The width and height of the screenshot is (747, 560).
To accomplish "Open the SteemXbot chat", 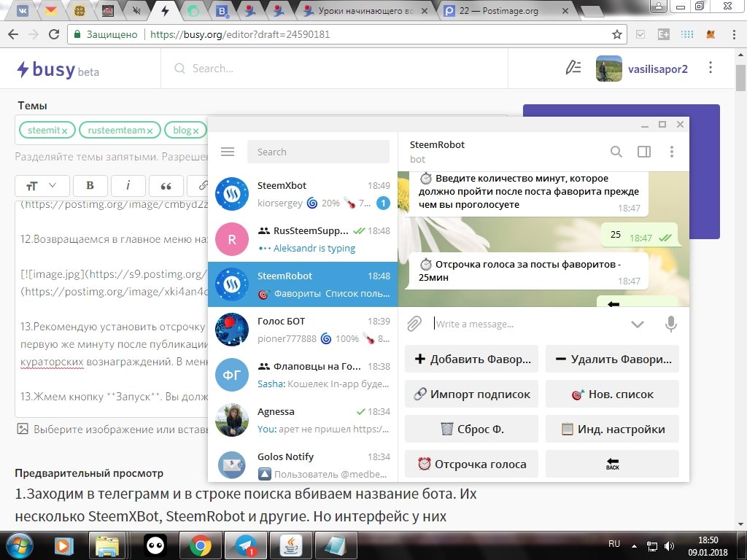I will click(303, 194).
